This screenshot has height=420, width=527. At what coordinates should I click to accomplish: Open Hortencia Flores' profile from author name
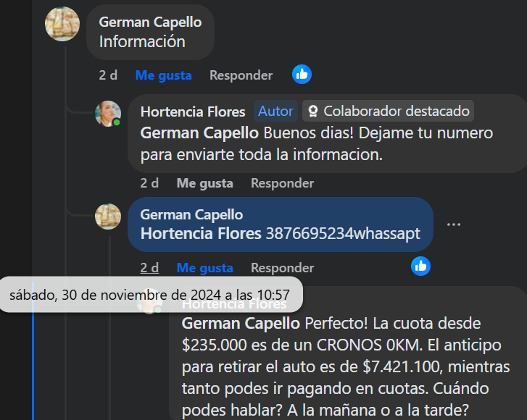coord(193,112)
